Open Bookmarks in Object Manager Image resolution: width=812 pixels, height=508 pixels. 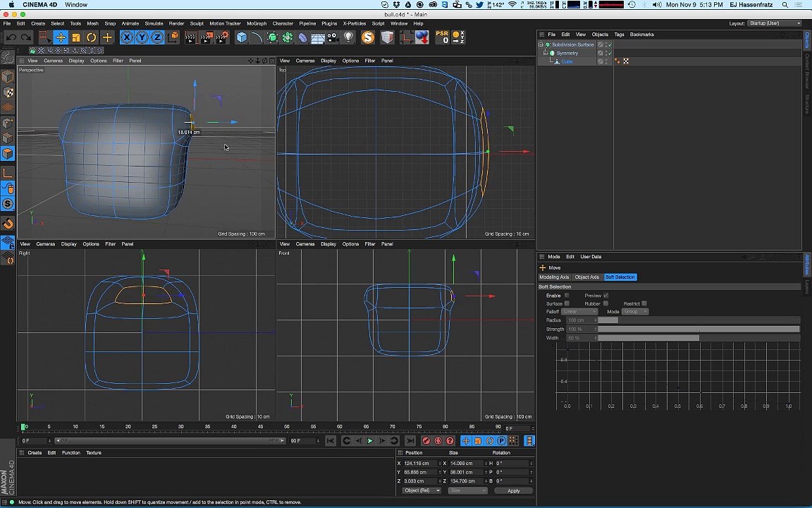(x=641, y=34)
